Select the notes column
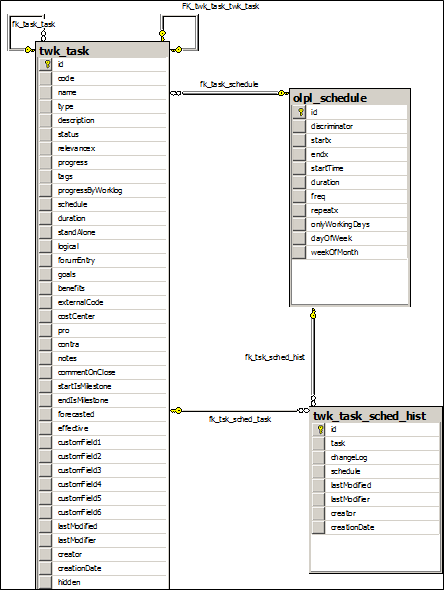The width and height of the screenshot is (444, 590). click(x=103, y=358)
